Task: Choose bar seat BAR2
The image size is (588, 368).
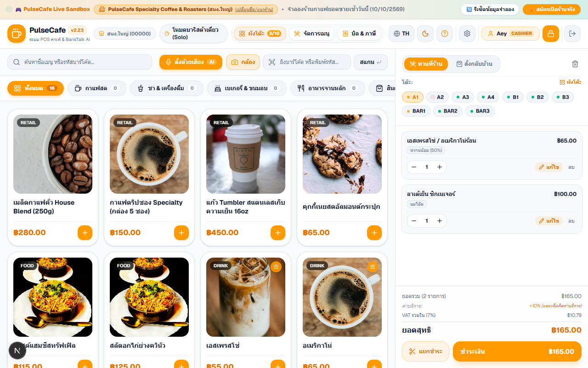Action: coord(448,111)
